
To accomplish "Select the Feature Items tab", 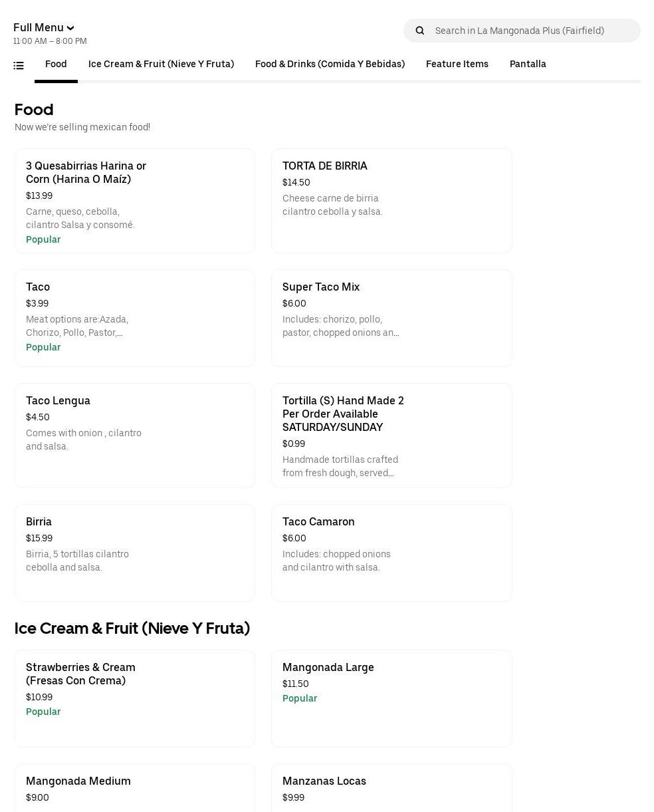I will (x=457, y=65).
